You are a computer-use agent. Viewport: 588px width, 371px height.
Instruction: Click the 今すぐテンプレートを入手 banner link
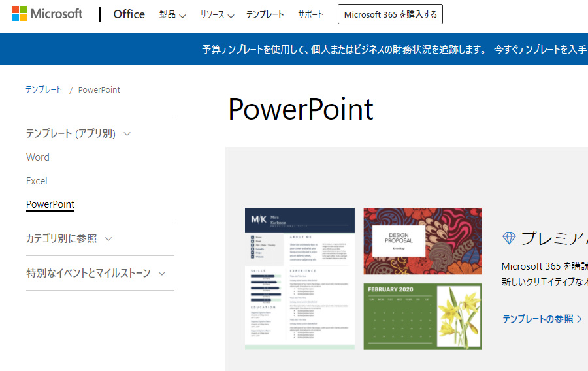[x=540, y=49]
